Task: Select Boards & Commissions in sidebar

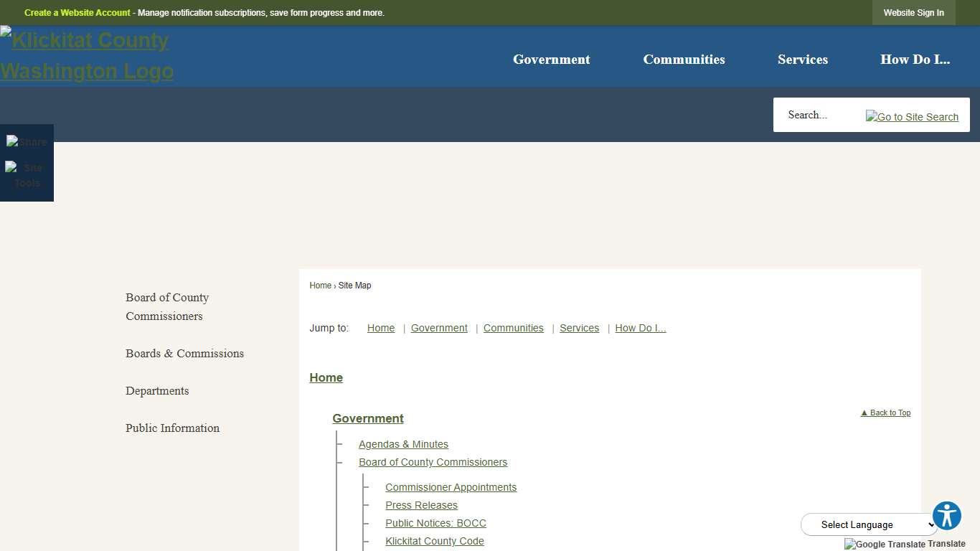Action: pos(184,353)
